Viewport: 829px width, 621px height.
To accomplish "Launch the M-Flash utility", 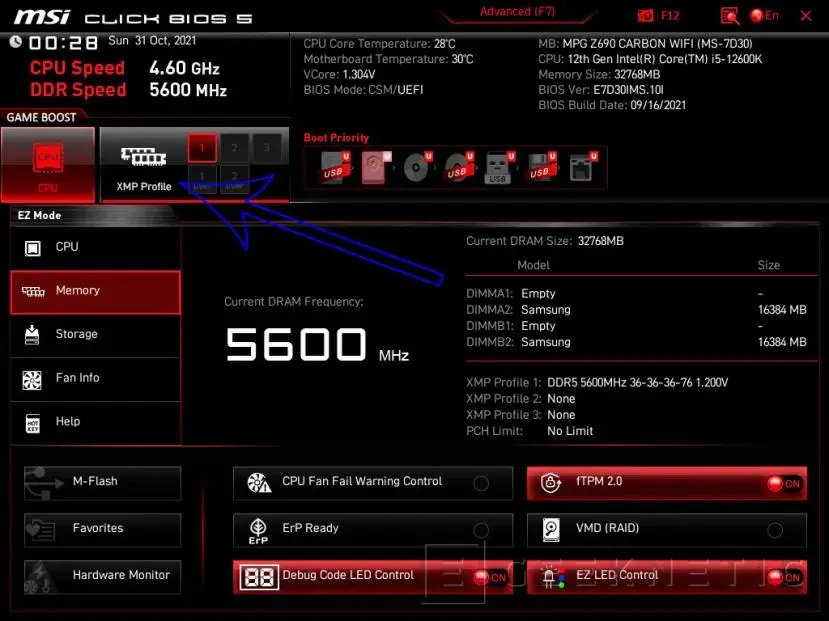I will tap(103, 483).
